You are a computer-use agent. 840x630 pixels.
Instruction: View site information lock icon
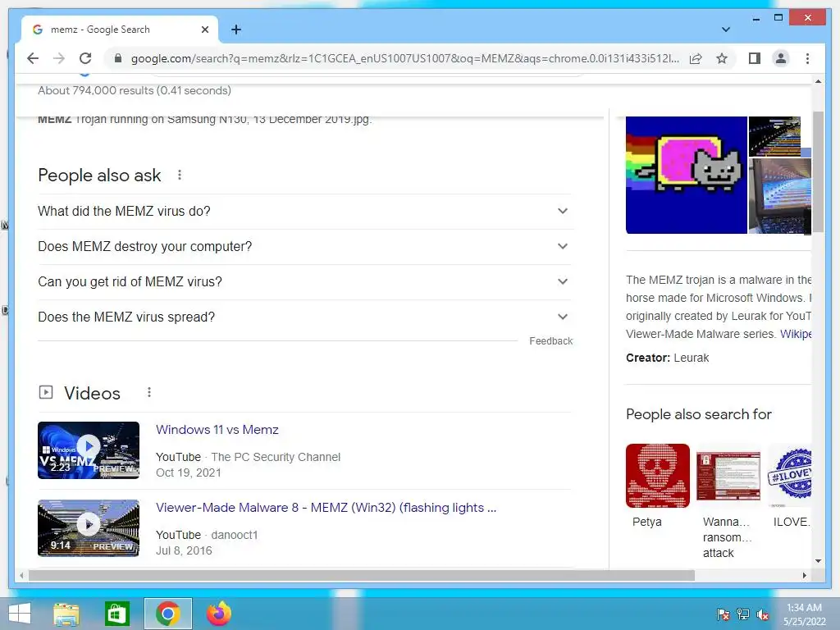click(x=118, y=58)
